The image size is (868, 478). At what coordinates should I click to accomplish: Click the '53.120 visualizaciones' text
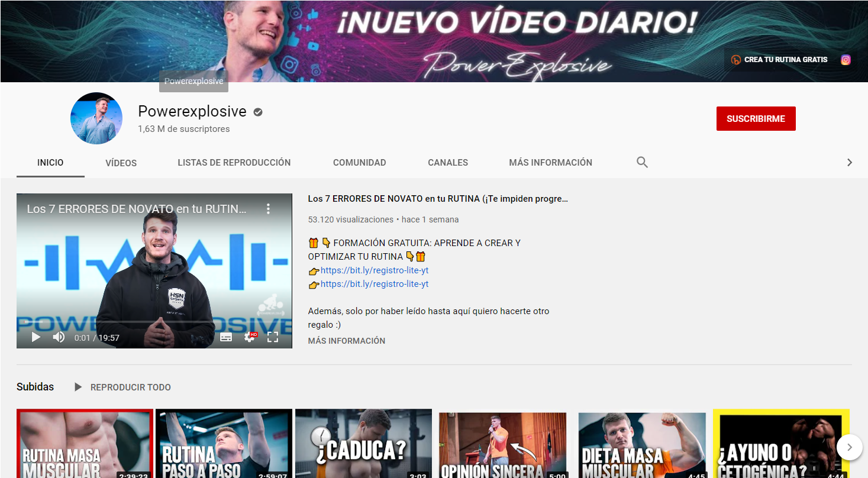(x=351, y=219)
